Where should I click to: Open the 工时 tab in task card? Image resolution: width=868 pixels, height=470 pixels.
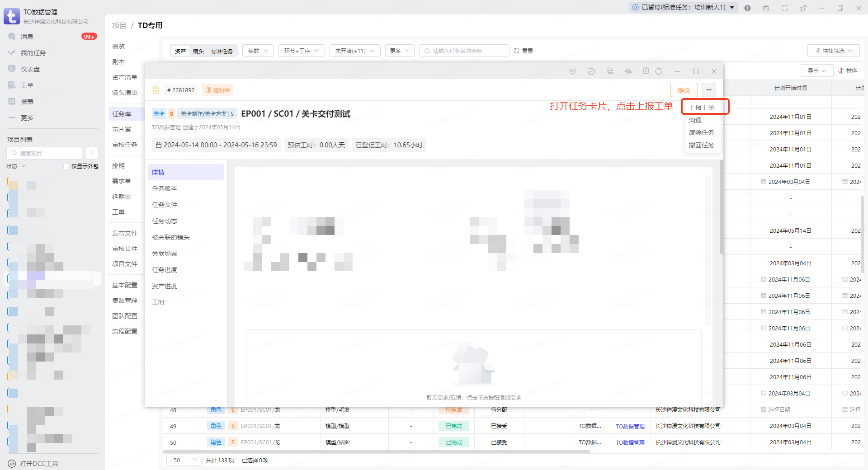(186, 302)
